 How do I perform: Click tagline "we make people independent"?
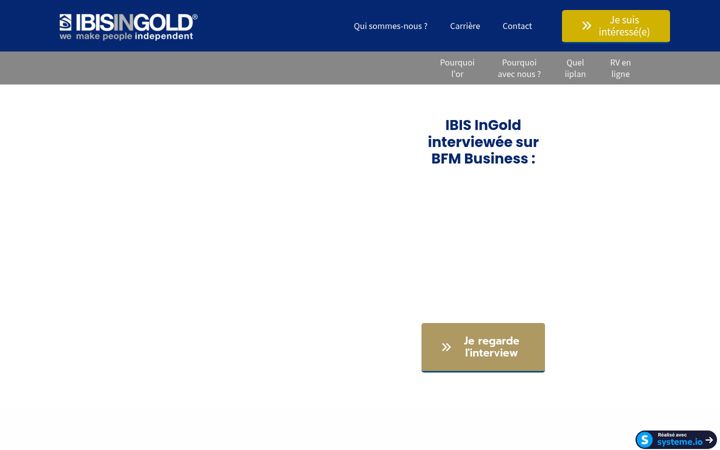pyautogui.click(x=126, y=36)
